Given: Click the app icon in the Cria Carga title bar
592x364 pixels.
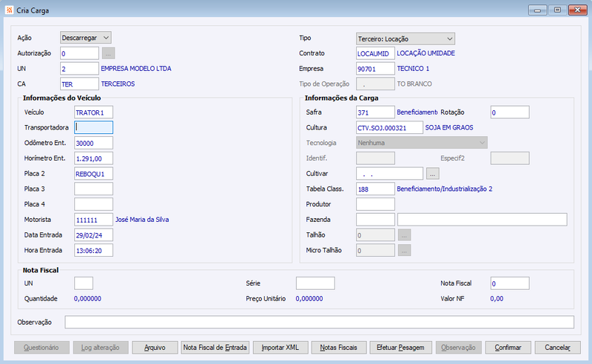Looking at the screenshot, I should tap(10, 10).
